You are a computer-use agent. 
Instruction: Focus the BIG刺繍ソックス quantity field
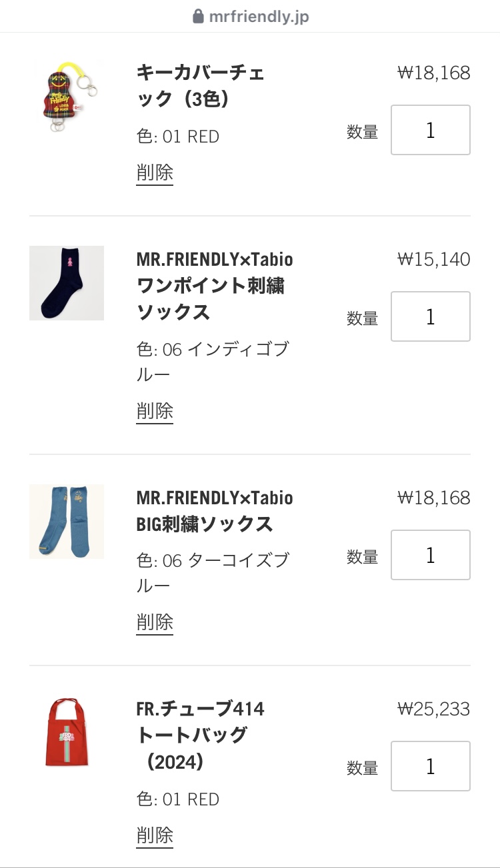point(430,555)
